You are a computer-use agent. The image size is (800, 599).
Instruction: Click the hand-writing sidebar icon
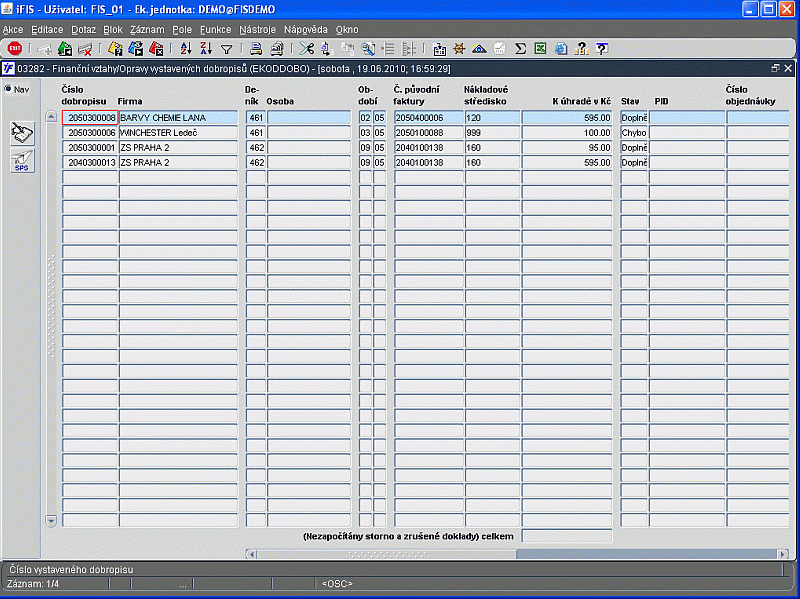pyautogui.click(x=22, y=132)
